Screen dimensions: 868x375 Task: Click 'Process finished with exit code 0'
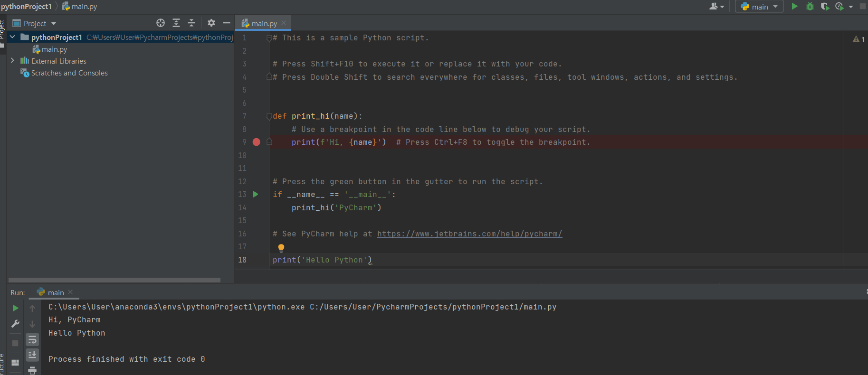coord(126,359)
